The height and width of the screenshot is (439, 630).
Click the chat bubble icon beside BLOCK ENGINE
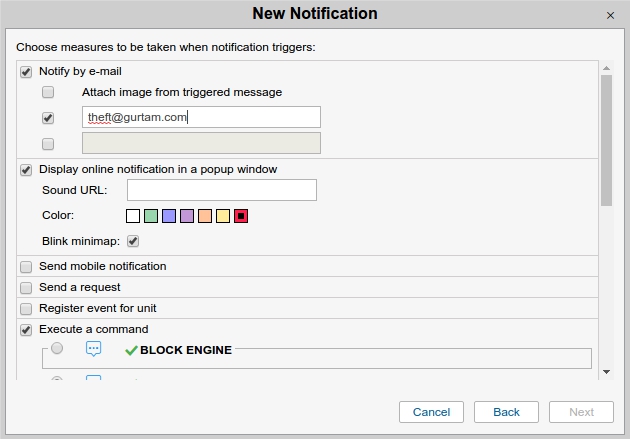click(94, 349)
